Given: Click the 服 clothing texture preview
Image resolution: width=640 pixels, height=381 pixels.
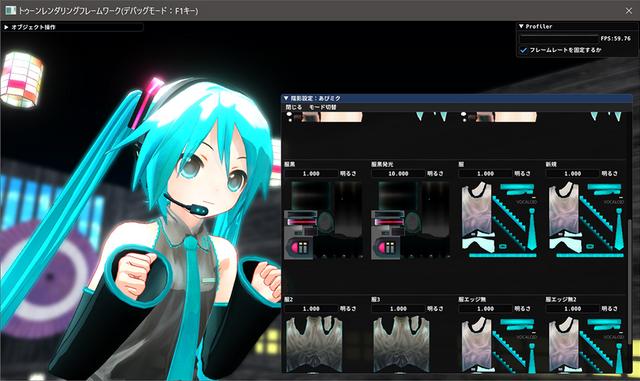Looking at the screenshot, I should [498, 220].
